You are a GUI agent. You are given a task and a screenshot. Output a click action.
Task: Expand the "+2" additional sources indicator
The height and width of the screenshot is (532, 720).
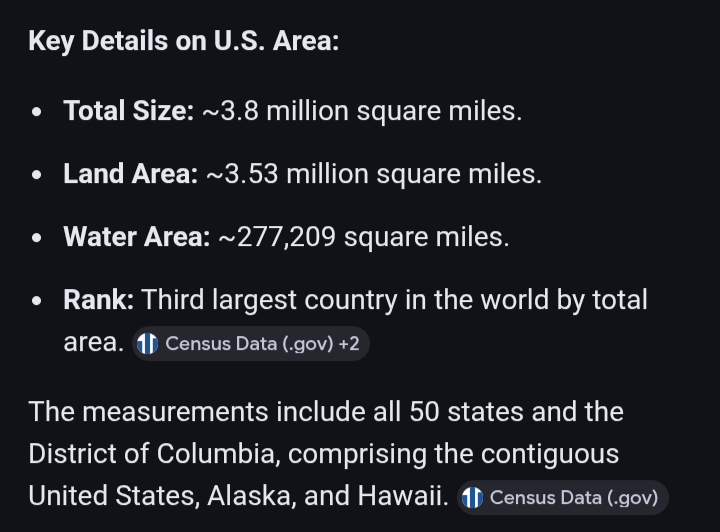[349, 344]
